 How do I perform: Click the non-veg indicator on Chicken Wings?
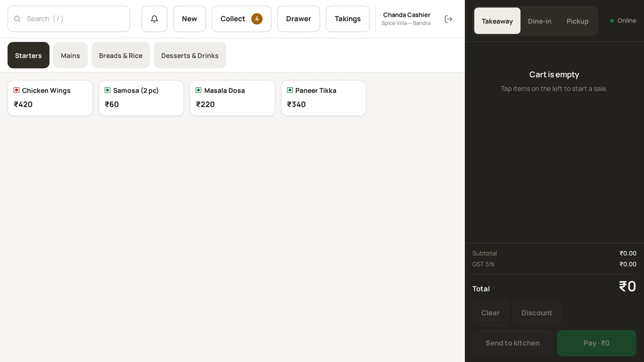point(17,90)
